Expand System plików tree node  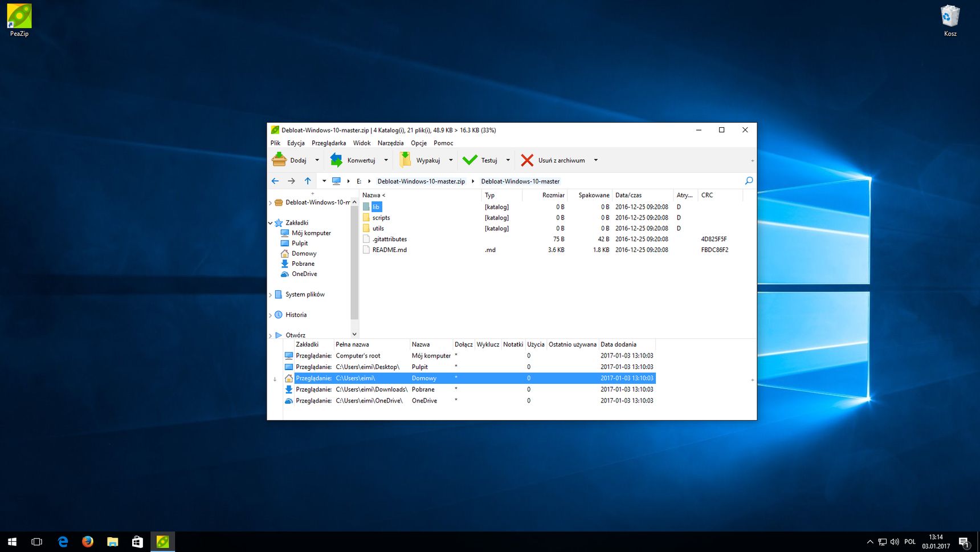(270, 295)
